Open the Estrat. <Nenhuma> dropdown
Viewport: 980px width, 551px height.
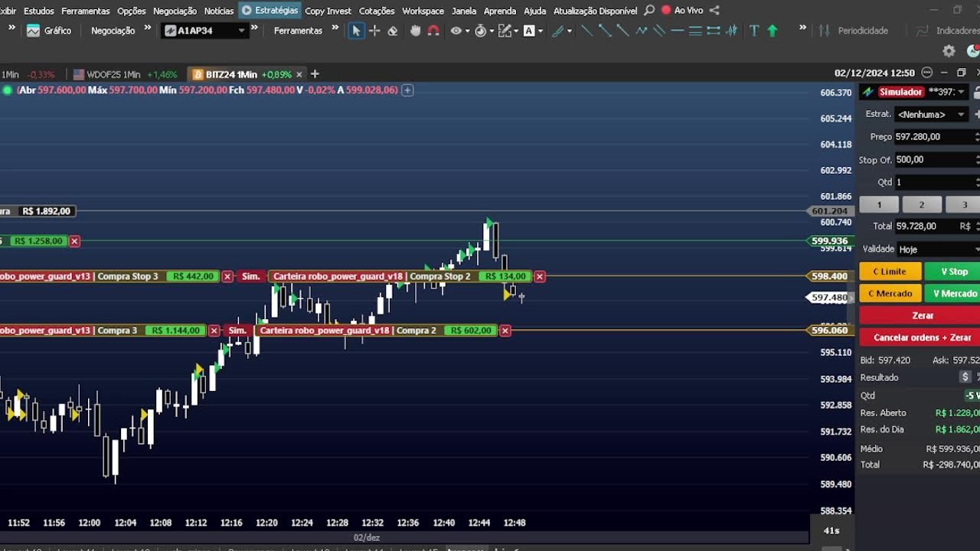pos(933,114)
